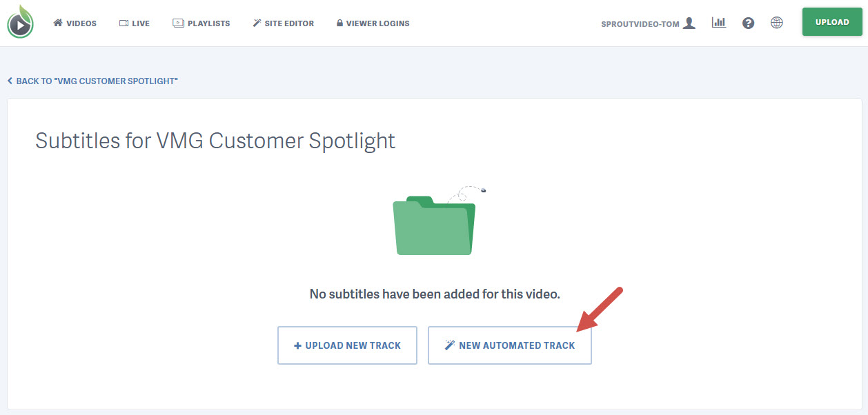This screenshot has width=868, height=415.
Task: Open the Playlists section
Action: tap(201, 22)
